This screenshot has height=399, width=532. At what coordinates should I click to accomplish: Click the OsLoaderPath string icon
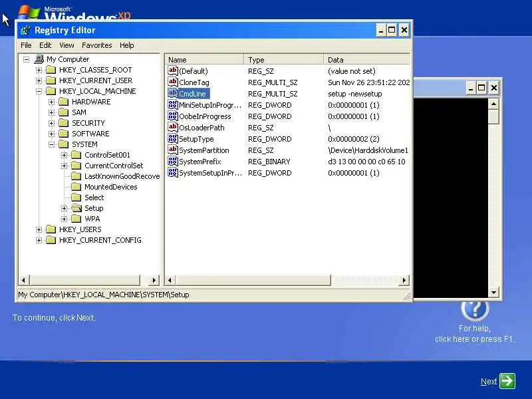(x=173, y=127)
